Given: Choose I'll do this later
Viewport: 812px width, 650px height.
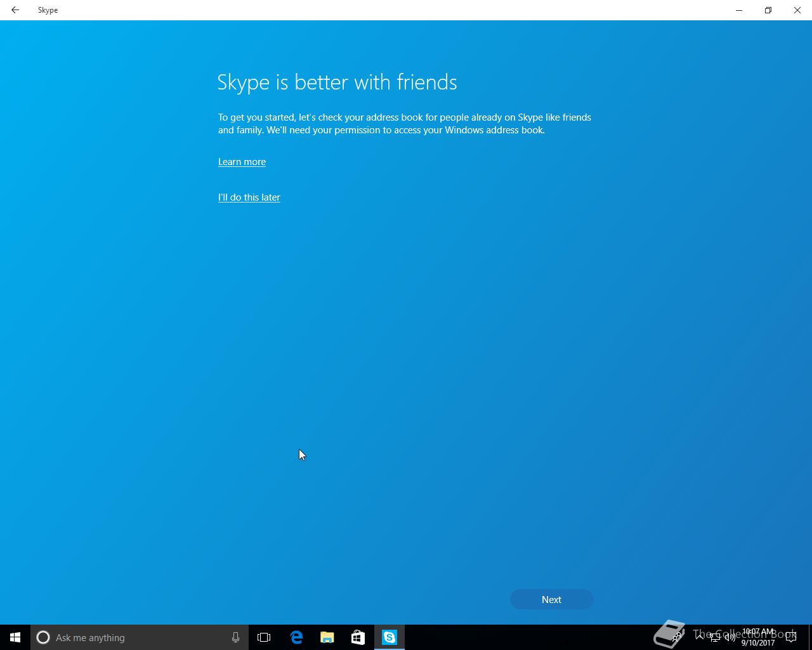Looking at the screenshot, I should pos(249,197).
